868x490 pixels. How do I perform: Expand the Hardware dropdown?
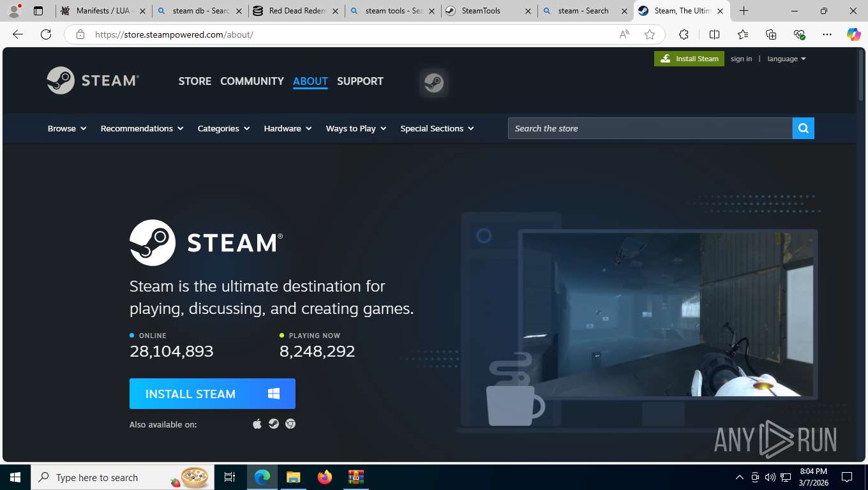288,128
